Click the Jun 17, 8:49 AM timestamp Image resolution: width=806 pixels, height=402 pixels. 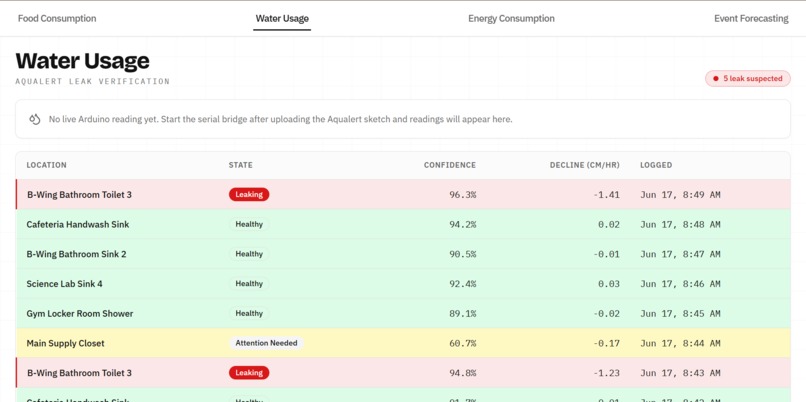(680, 195)
